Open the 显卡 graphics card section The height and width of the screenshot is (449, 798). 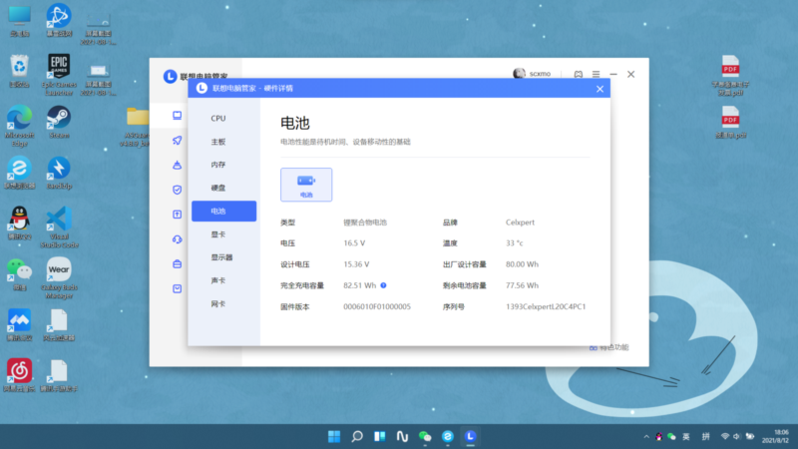pos(218,234)
